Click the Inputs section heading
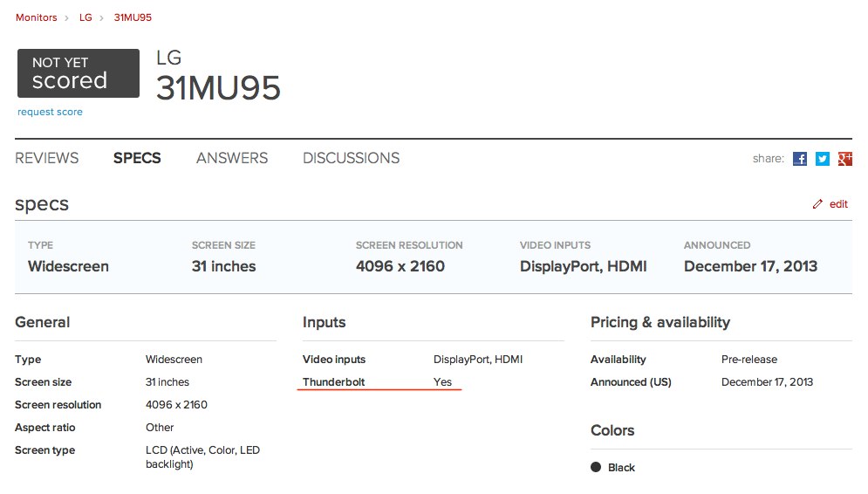 pos(324,322)
